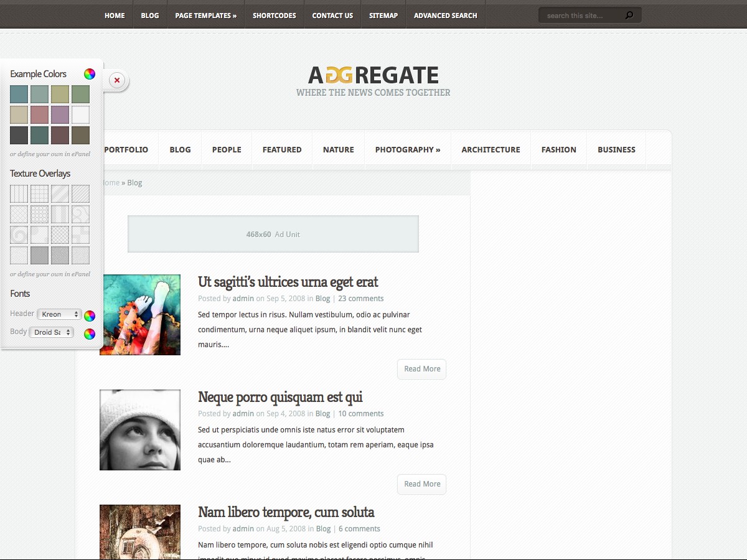Read More for Neque porro quisquam post
Screen dimensions: 747x560
(422, 484)
